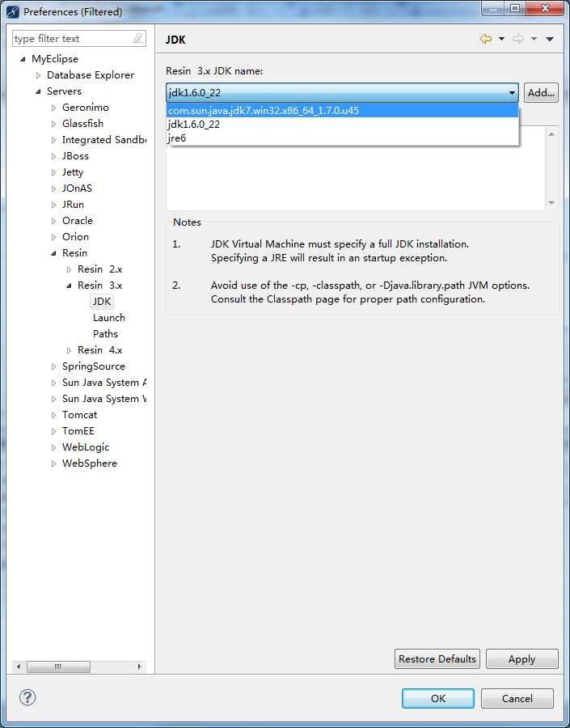
Task: Collapse the Servers tree node
Action: pyautogui.click(x=39, y=91)
